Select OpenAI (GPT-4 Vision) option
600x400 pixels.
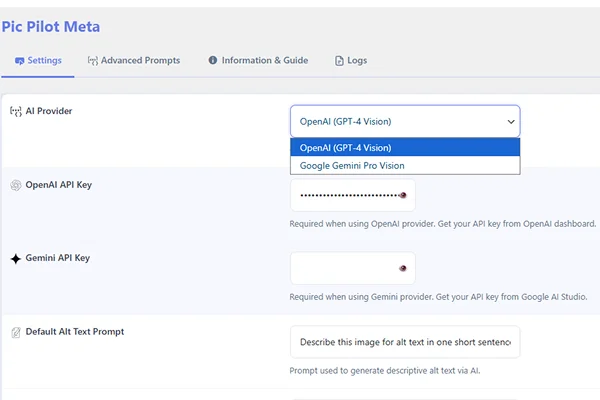405,147
